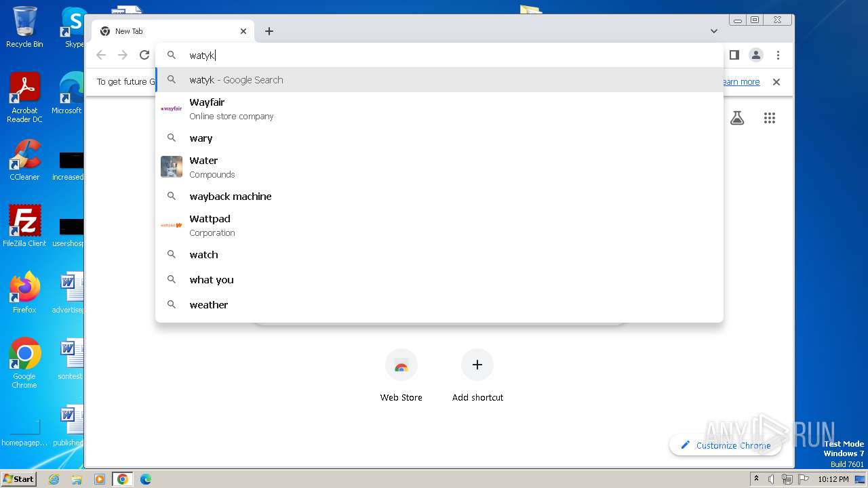Show hidden tray icons arrow

coord(757,479)
